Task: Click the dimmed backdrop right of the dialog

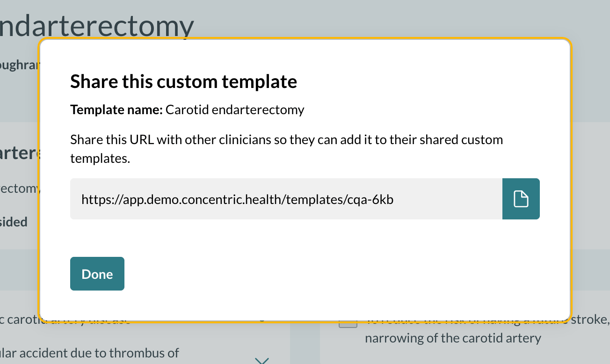Action: pyautogui.click(x=590, y=187)
